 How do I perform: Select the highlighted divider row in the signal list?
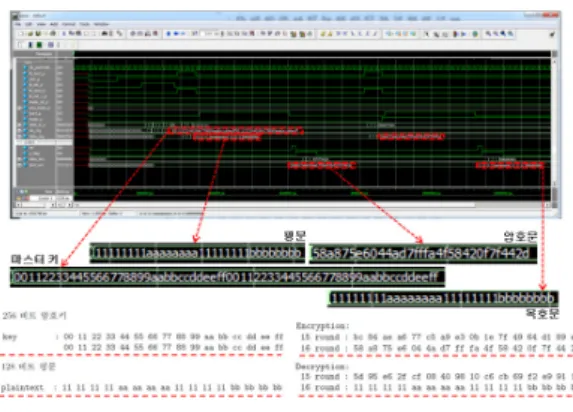click(x=44, y=142)
